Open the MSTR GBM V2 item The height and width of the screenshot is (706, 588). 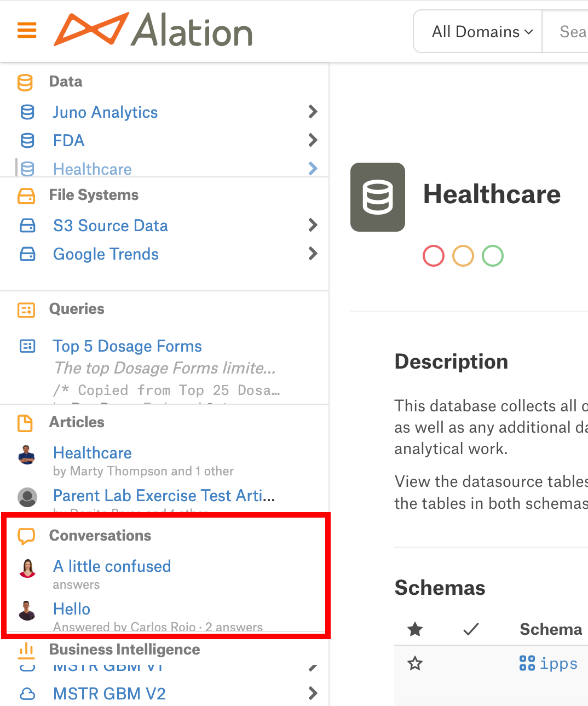pos(109,694)
